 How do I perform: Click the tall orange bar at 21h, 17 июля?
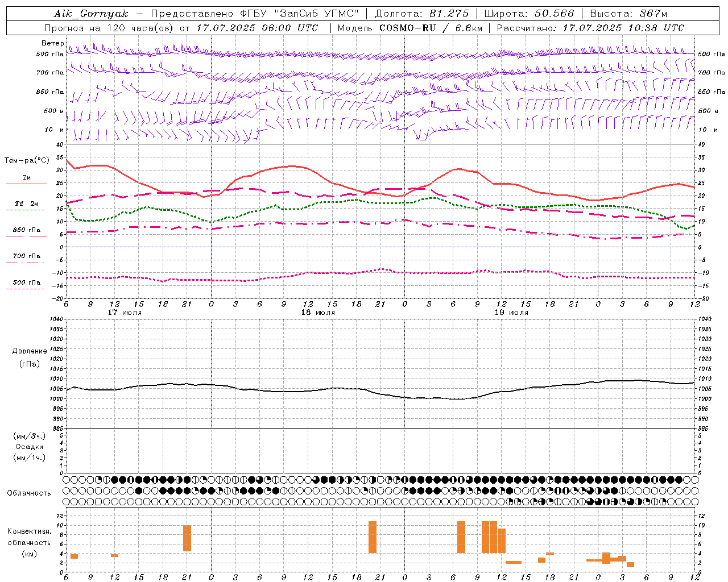pos(187,538)
